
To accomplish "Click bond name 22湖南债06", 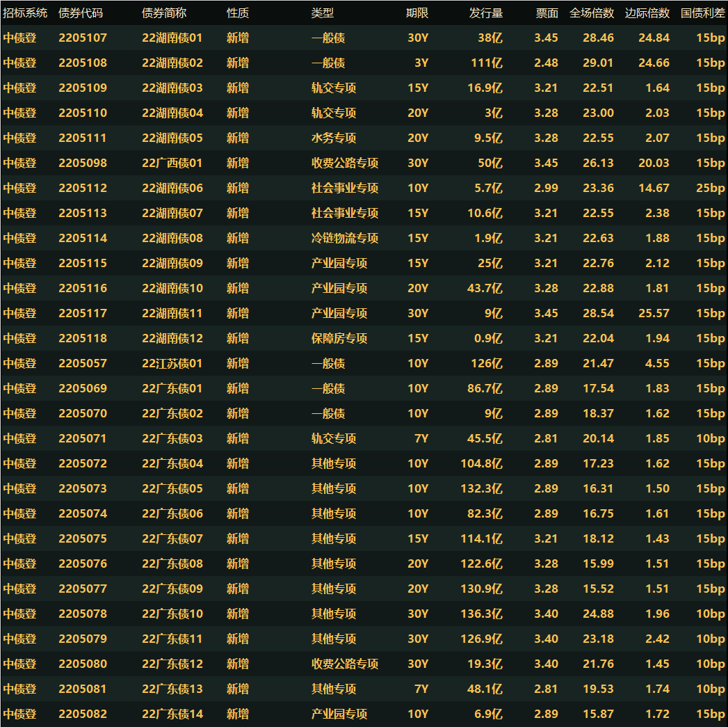I will tap(172, 188).
